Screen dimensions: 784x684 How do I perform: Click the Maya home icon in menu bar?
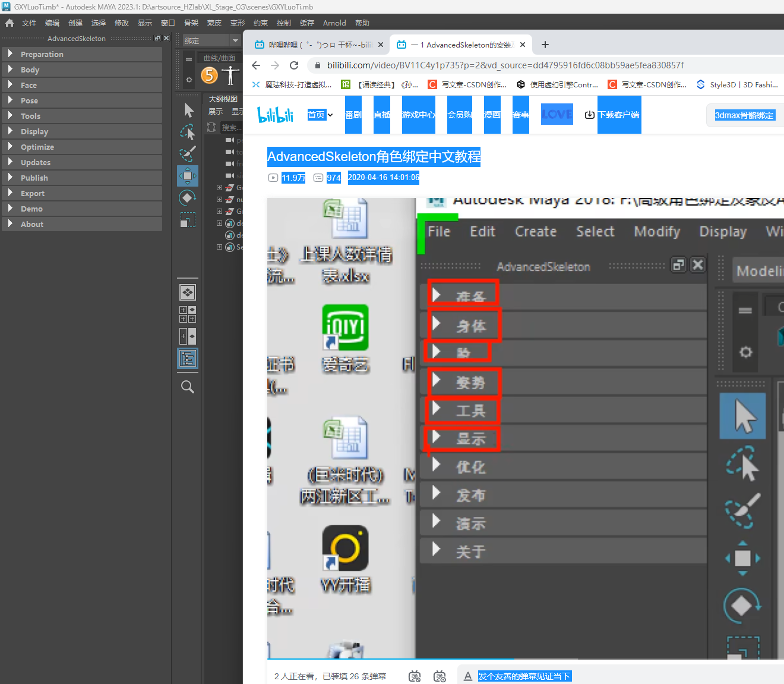point(10,23)
